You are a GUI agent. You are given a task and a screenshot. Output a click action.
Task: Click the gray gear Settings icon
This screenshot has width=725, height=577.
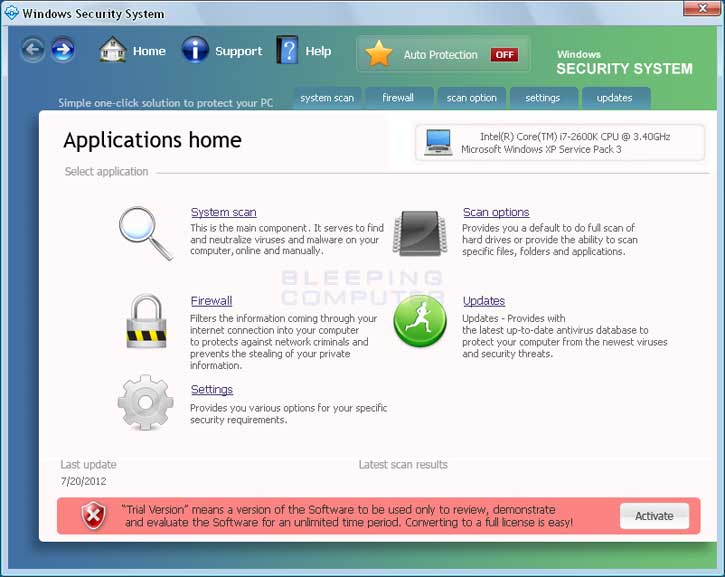[145, 403]
